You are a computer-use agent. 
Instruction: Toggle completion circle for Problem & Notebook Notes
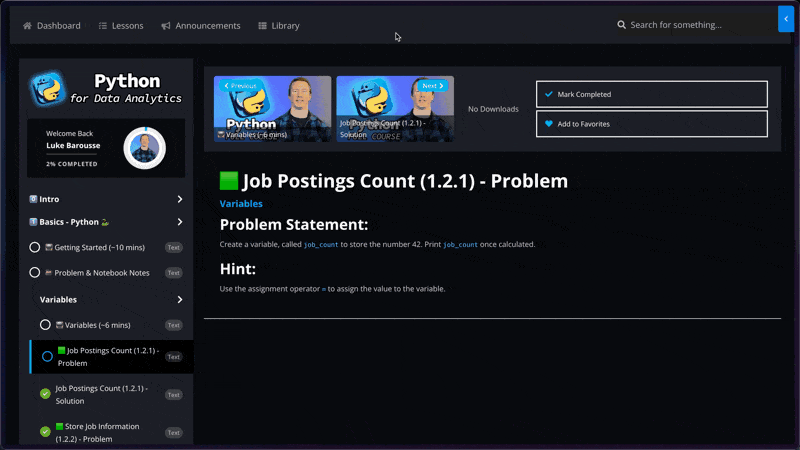(x=35, y=272)
